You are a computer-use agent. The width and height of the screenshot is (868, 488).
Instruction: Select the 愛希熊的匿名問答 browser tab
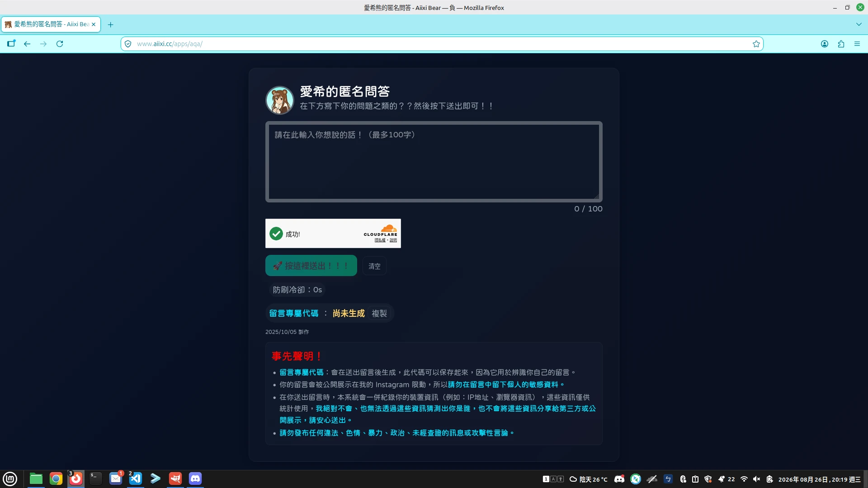51,24
